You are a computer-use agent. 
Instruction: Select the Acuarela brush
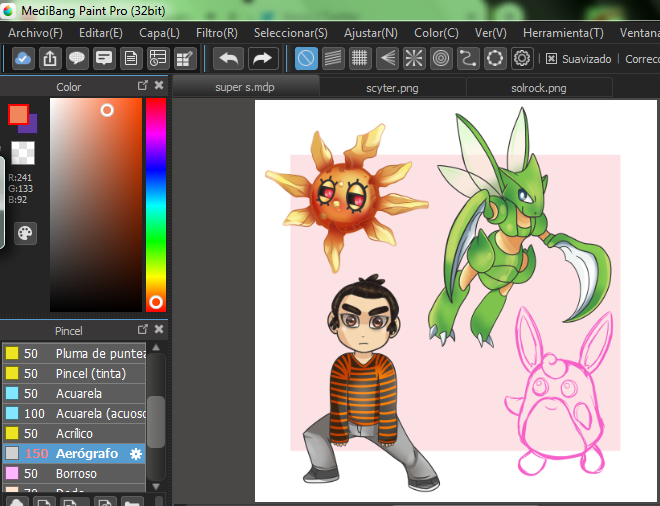tap(74, 394)
